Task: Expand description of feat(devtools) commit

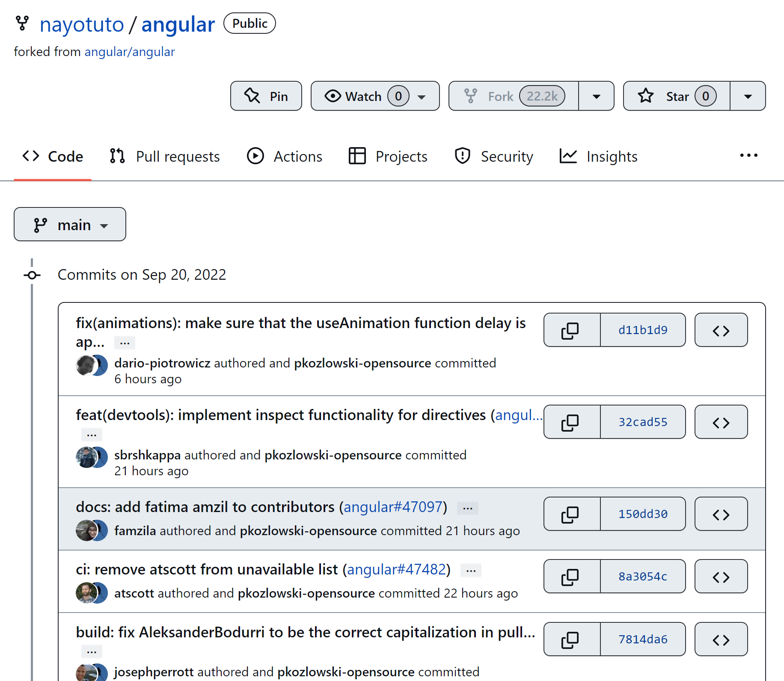Action: (x=92, y=435)
